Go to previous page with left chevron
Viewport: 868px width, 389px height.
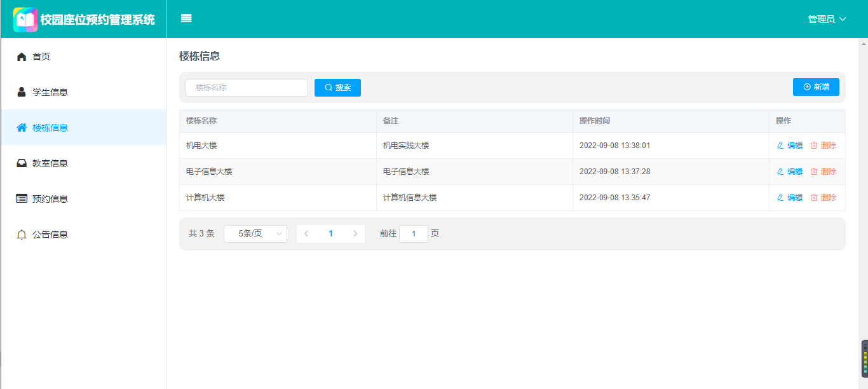click(306, 234)
